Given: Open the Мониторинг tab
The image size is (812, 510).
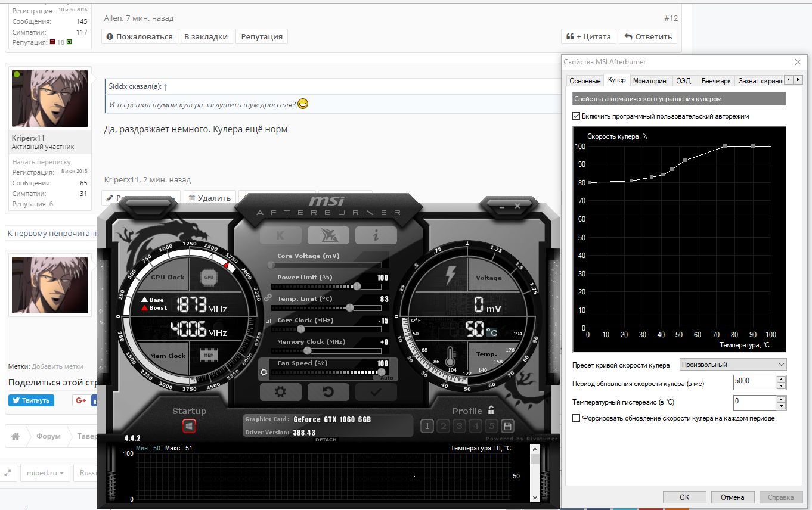Looking at the screenshot, I should (651, 81).
